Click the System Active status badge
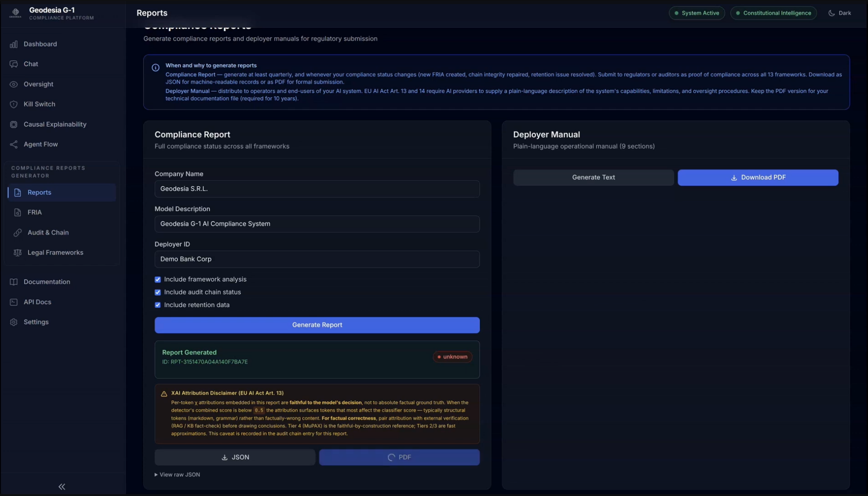The width and height of the screenshot is (868, 496). tap(697, 13)
